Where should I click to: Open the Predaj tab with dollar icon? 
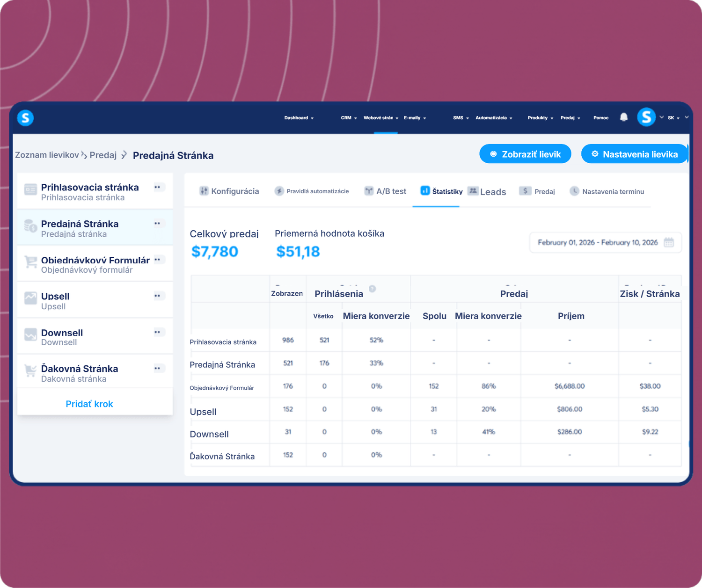[x=537, y=191]
